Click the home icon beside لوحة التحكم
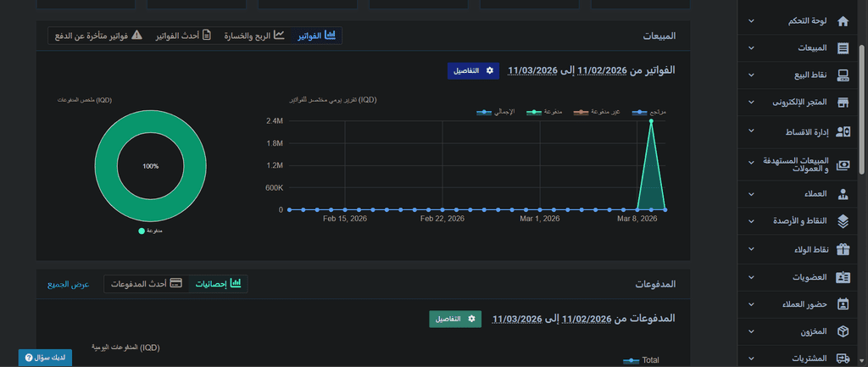Screen dimensions: 868x367 click(x=843, y=21)
